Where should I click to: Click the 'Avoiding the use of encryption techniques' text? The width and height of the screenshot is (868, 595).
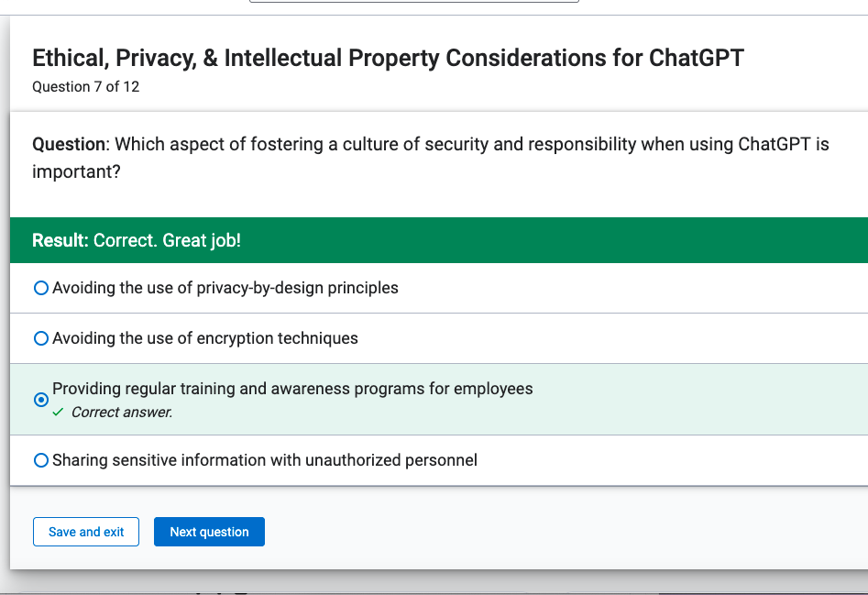coord(205,338)
